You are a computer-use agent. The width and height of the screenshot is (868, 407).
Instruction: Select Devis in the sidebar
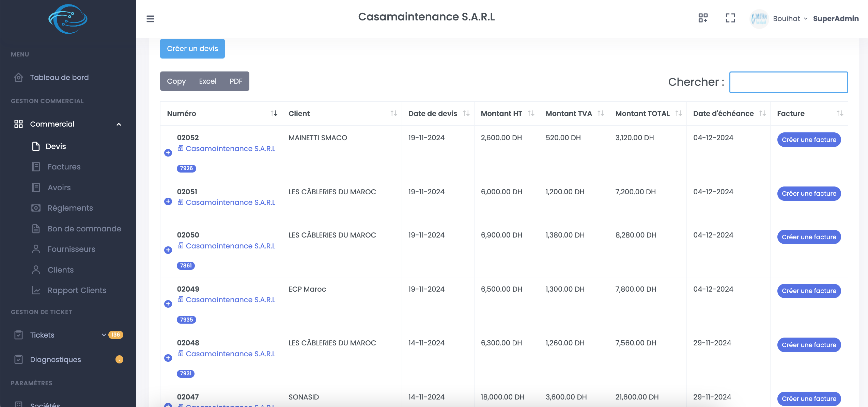(x=56, y=146)
